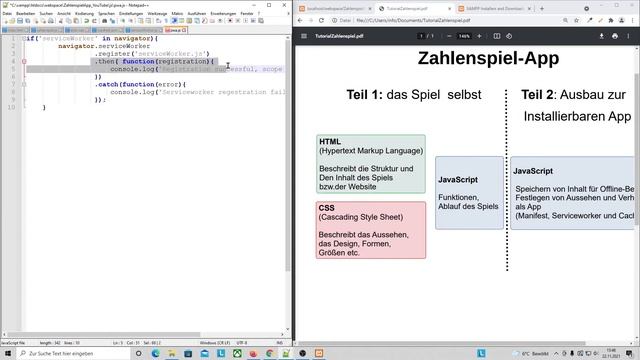This screenshot has width=640, height=360.
Task: Collapse the .then function fold at line 4
Action: [24, 61]
